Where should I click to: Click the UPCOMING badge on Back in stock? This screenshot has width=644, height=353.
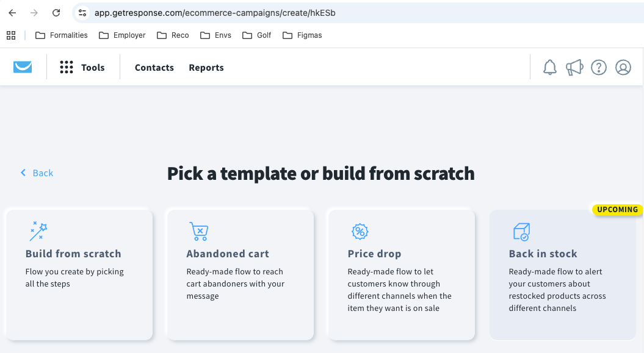coord(617,210)
